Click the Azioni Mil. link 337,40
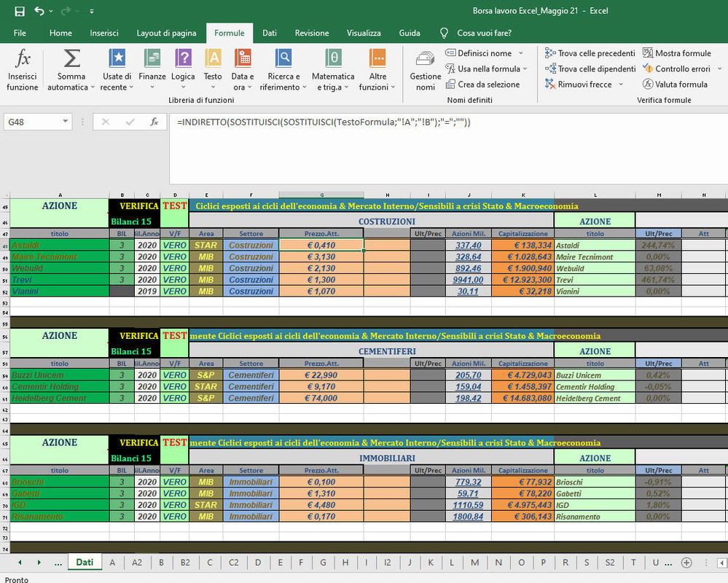 (x=468, y=245)
